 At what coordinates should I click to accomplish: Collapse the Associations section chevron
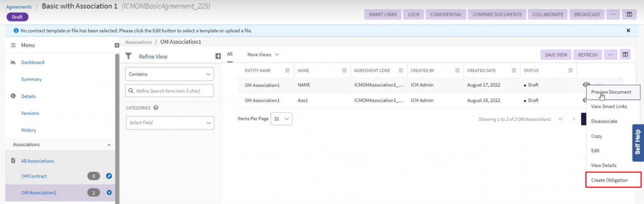coord(109,145)
